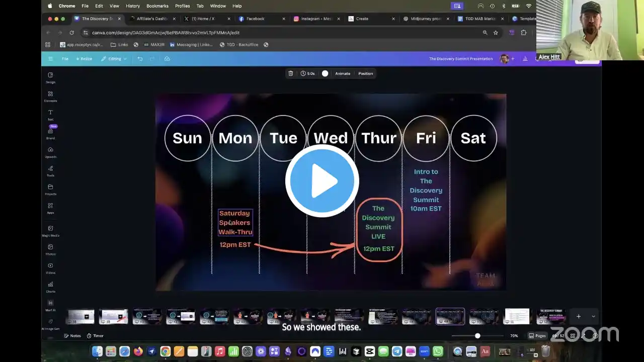Screen dimensions: 644x362
Task: Play the video with the center play button
Action: [322, 181]
